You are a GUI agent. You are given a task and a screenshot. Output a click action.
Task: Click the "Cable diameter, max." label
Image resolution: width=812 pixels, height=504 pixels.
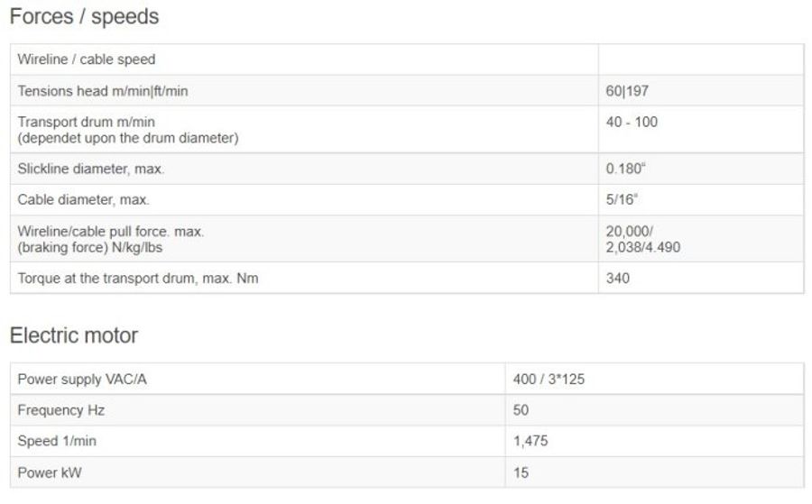tap(84, 199)
